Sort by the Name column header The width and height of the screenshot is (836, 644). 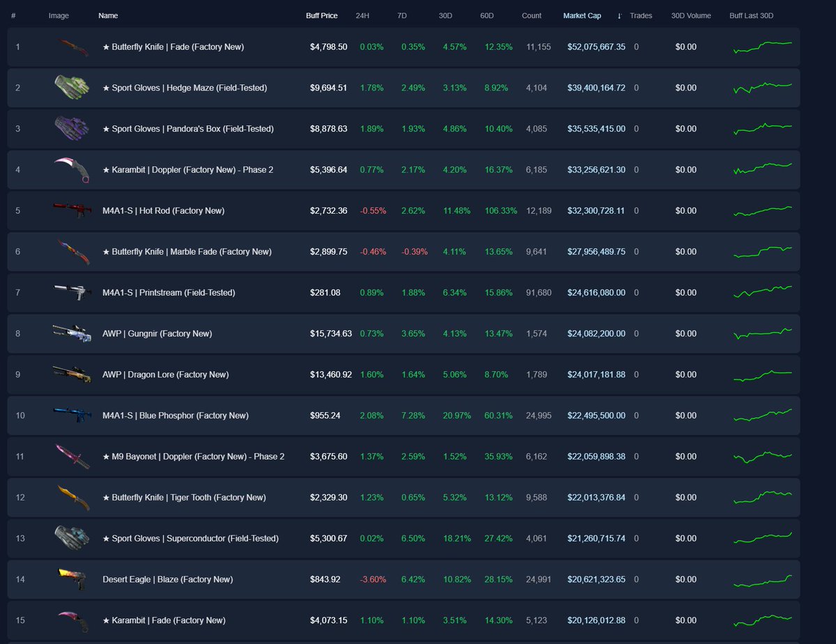click(108, 15)
